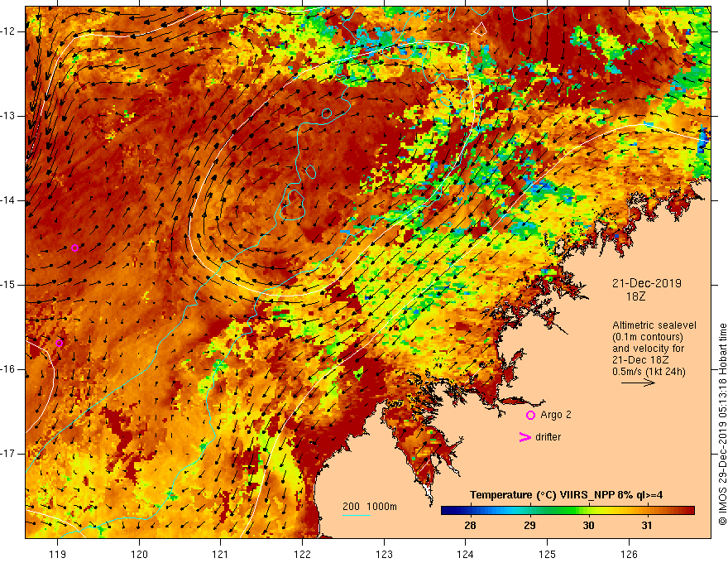Viewport: 728px width, 563px height.
Task: Click the temperature color bar at 30°C
Action: click(588, 511)
